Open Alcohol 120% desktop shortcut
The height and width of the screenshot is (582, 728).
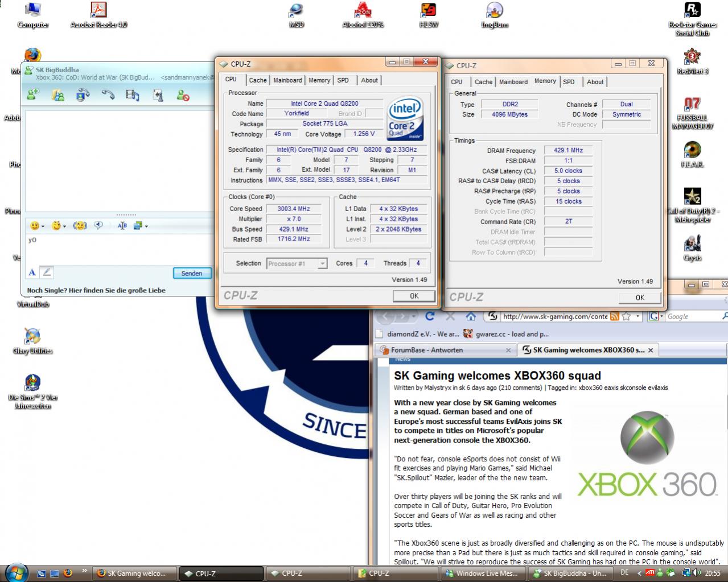(363, 15)
